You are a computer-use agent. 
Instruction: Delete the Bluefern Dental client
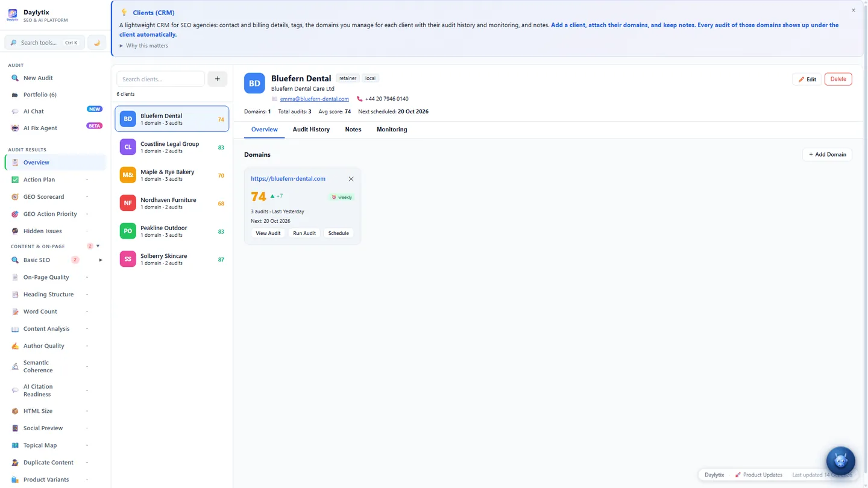pyautogui.click(x=838, y=79)
